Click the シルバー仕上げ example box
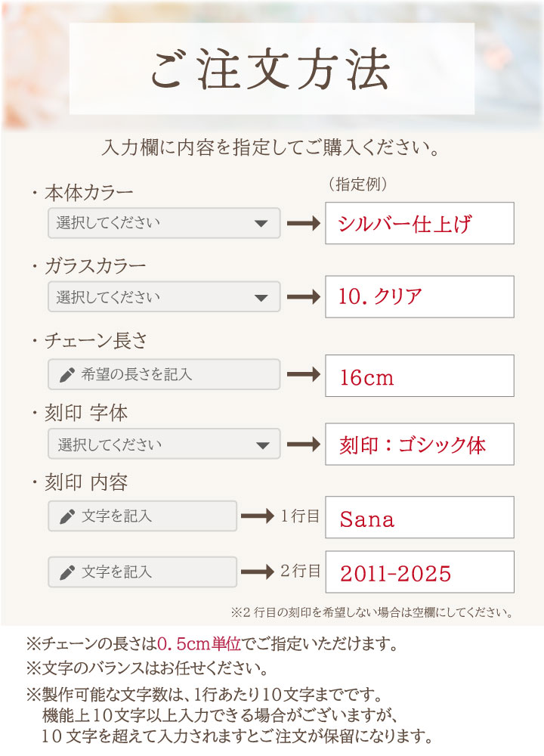Screen dimensions: 544x756 [419, 223]
